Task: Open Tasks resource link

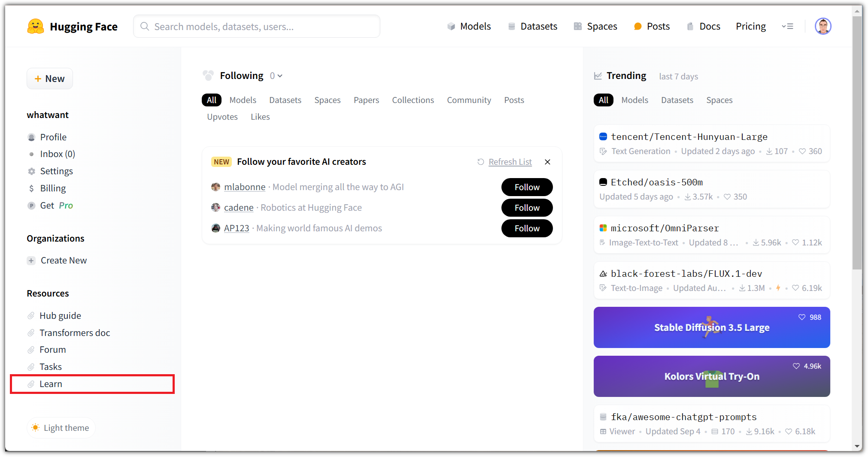Action: 51,367
